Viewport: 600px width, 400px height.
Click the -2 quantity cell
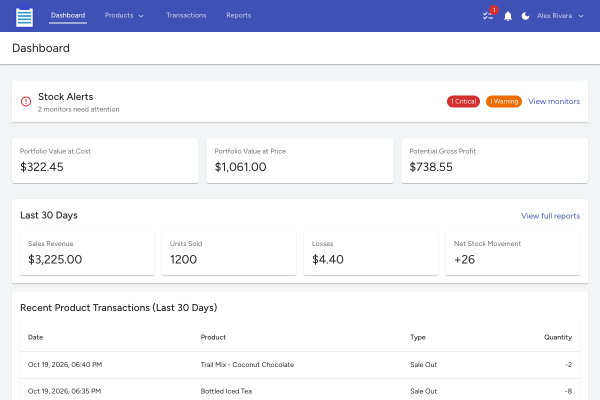568,365
